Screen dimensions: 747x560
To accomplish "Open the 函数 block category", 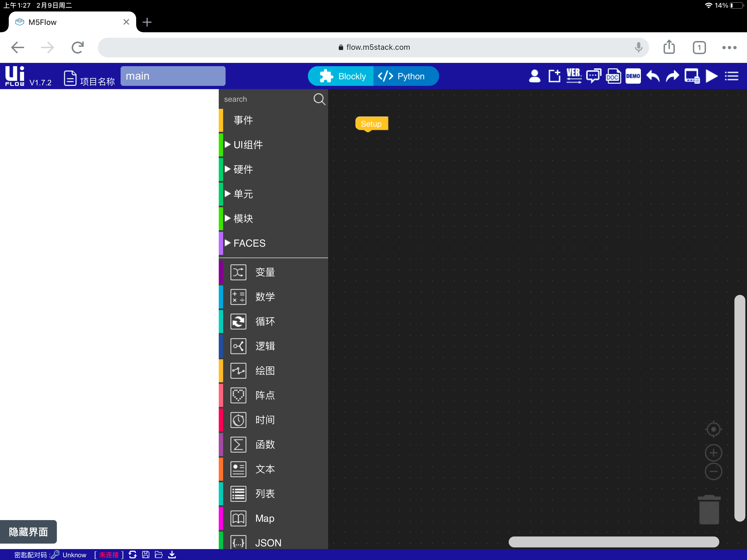I will (273, 445).
